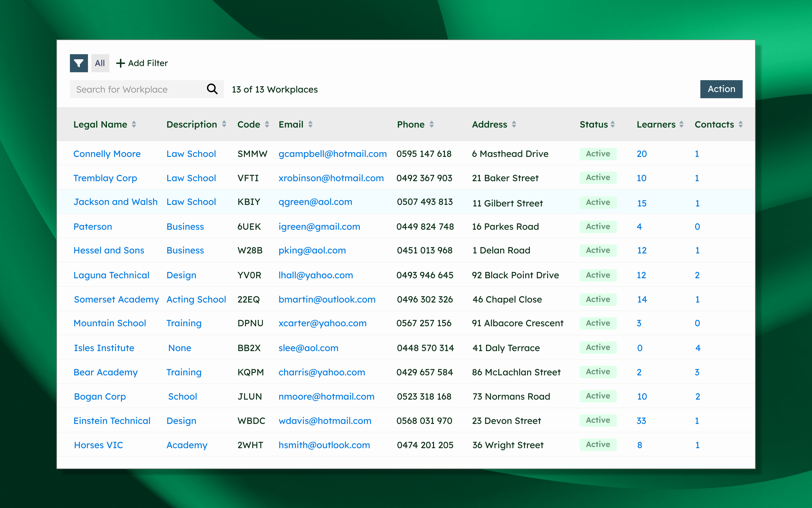812x508 pixels.
Task: Sort by Email column arrows
Action: point(310,124)
